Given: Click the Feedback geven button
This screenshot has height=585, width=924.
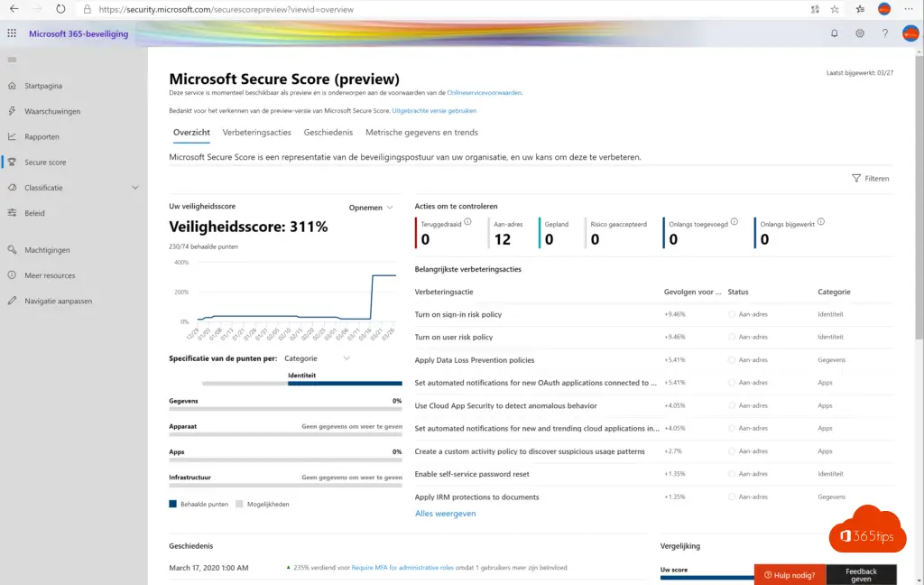Looking at the screenshot, I should [862, 575].
